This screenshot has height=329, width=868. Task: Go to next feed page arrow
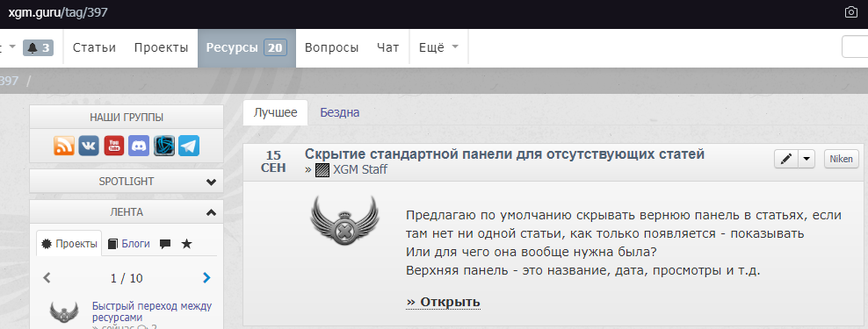(x=206, y=277)
